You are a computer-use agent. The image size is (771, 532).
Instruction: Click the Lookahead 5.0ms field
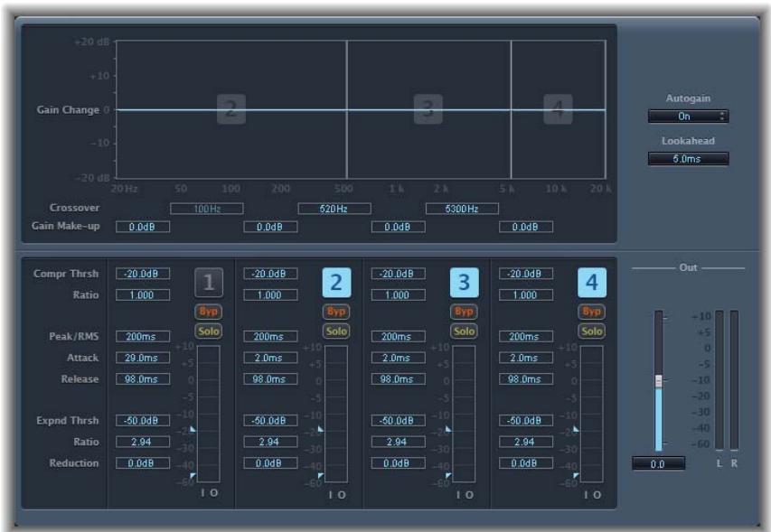click(x=688, y=159)
